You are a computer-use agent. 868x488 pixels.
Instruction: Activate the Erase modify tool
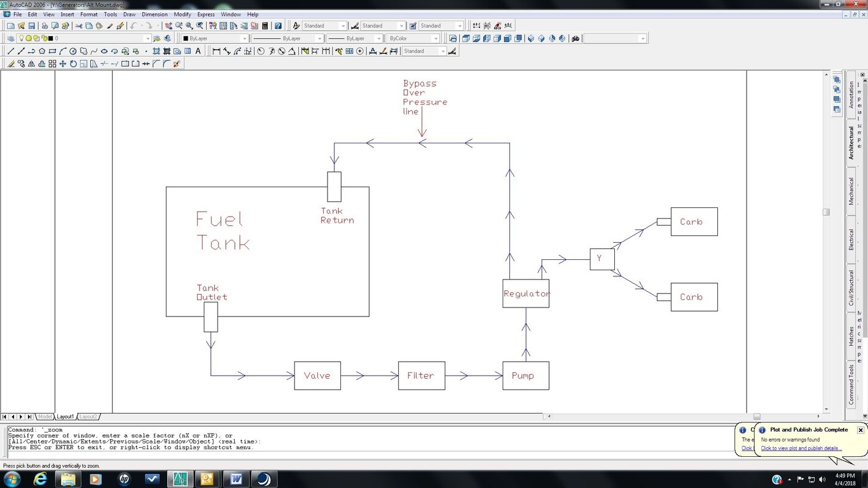coord(11,63)
